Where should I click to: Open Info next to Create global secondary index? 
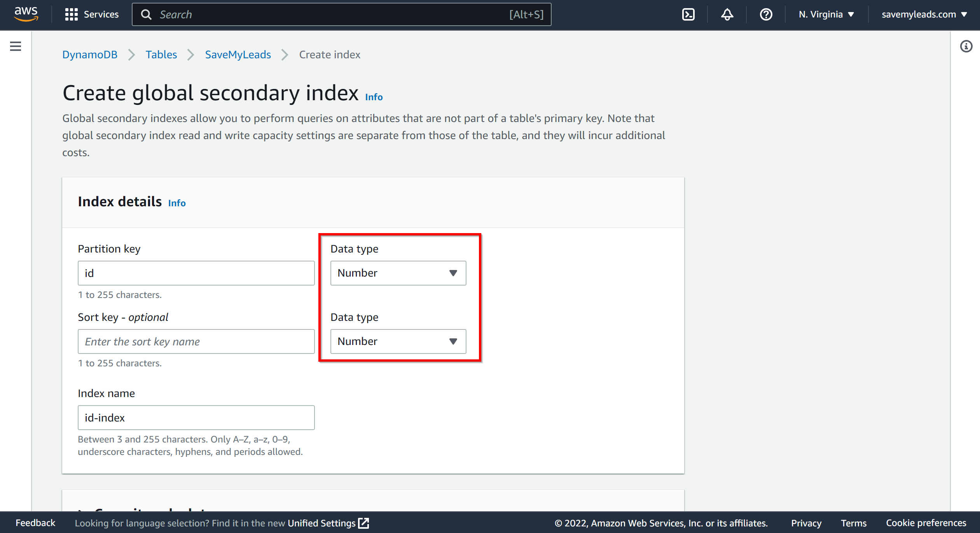(x=374, y=97)
